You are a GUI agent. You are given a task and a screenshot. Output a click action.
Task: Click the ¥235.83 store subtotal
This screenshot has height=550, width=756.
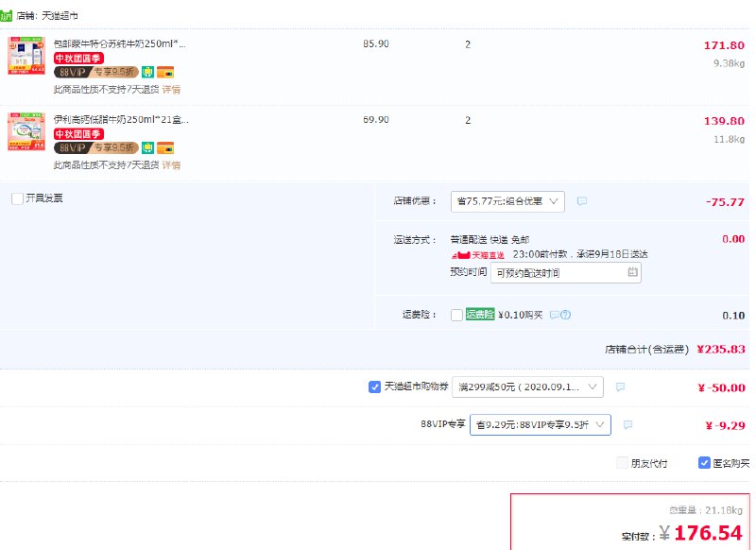point(721,349)
